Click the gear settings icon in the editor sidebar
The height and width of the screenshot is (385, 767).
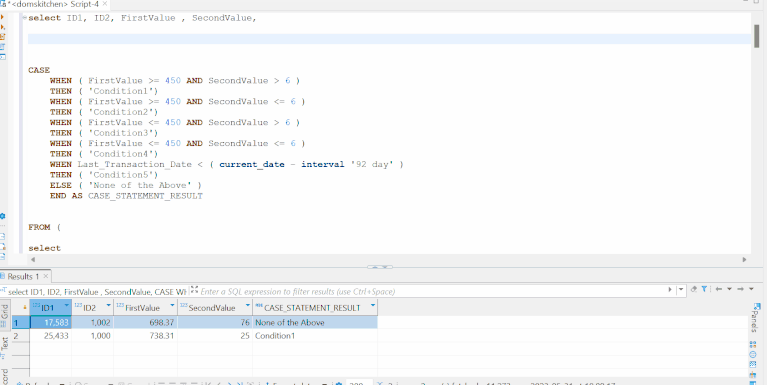click(x=2, y=216)
